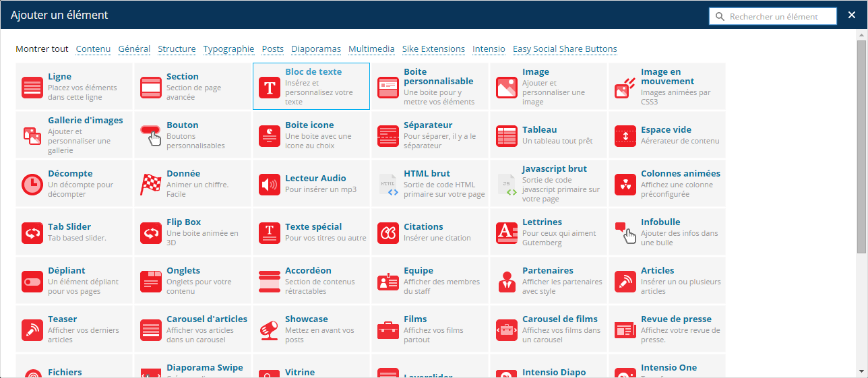Click the Citations quote icon
The height and width of the screenshot is (378, 868).
click(388, 233)
